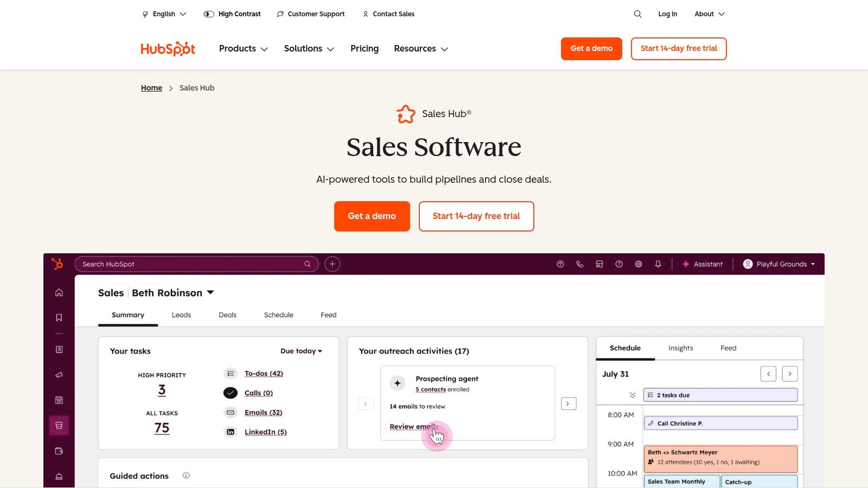Open the HubSpot Marketplace icon
Screen dimensions: 868x488
tap(599, 264)
